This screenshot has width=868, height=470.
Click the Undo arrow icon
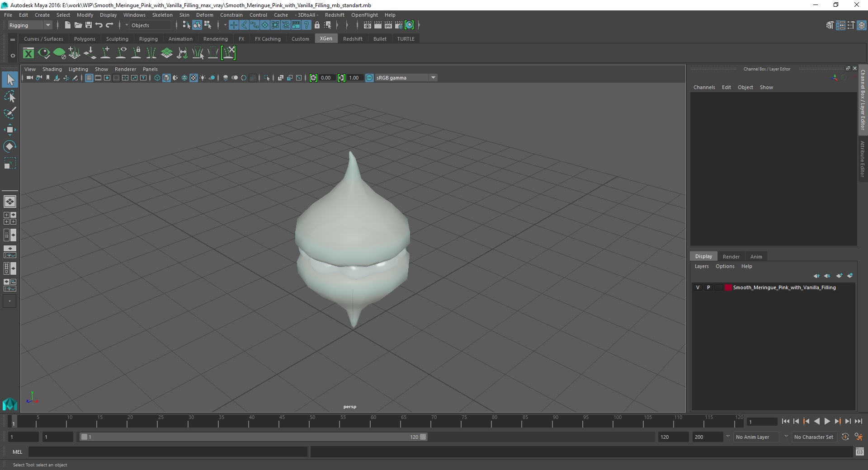pyautogui.click(x=99, y=25)
